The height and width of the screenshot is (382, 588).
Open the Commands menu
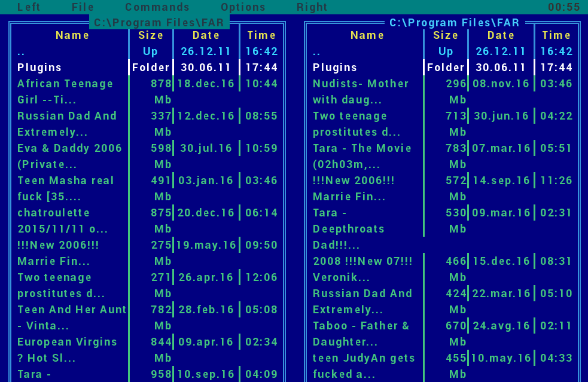[157, 7]
